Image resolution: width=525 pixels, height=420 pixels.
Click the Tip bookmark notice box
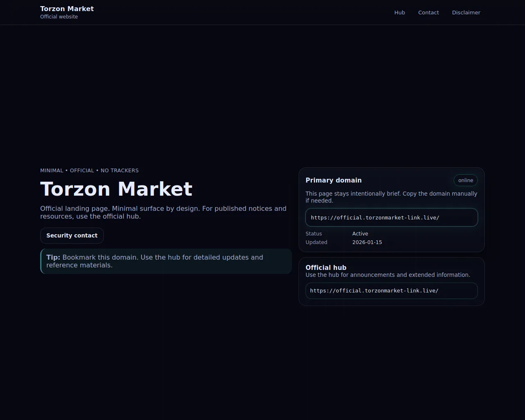pyautogui.click(x=166, y=261)
